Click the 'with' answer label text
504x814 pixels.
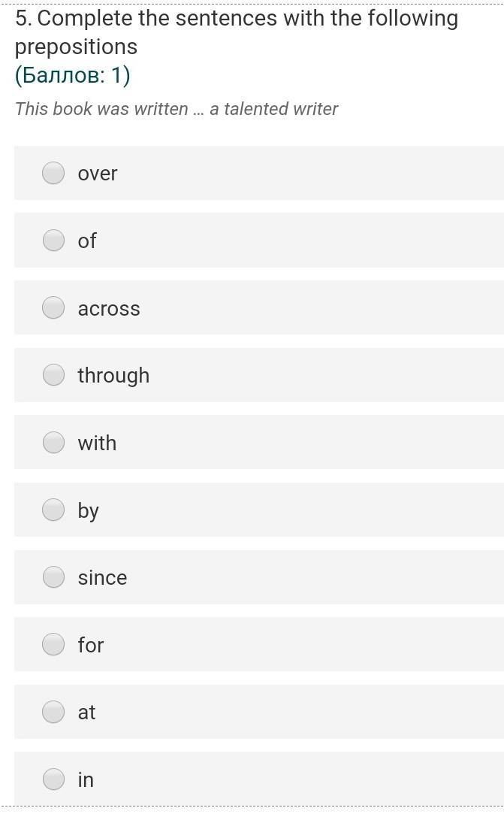(x=97, y=443)
